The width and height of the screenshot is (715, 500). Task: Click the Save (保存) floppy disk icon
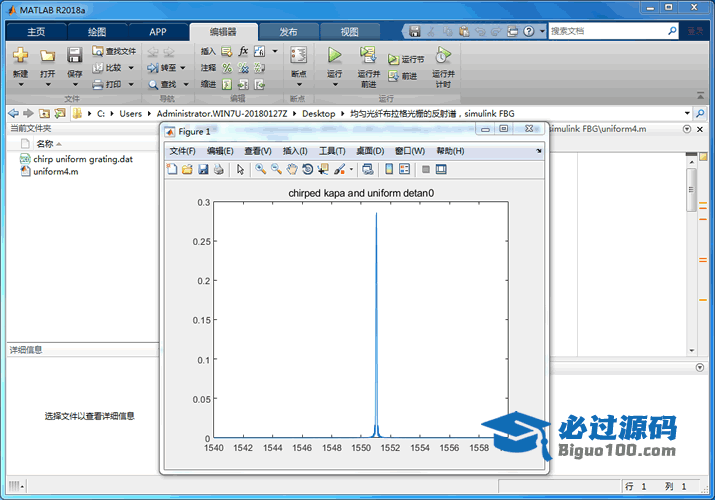tap(74, 55)
